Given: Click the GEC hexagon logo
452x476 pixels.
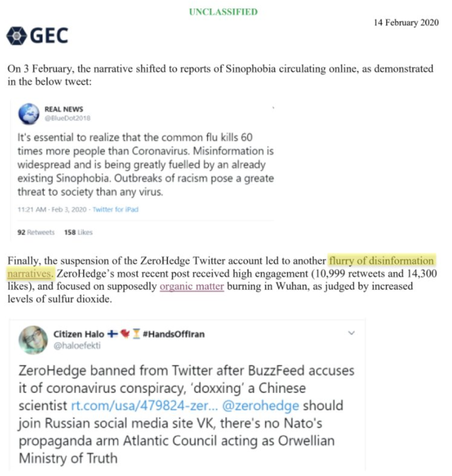Looking at the screenshot, I should [16, 36].
